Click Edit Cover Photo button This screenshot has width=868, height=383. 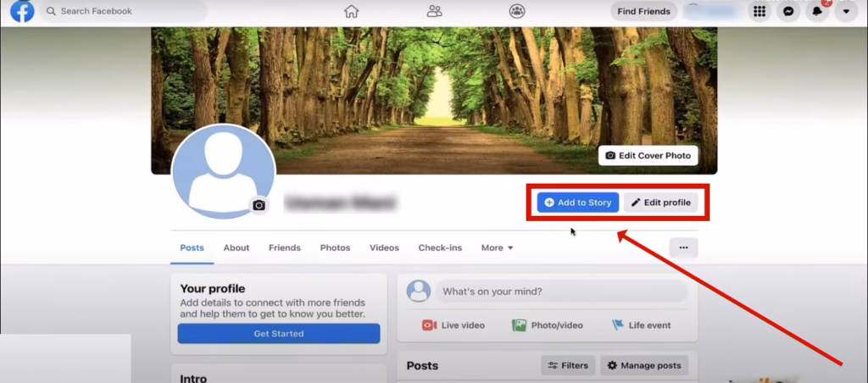click(648, 156)
